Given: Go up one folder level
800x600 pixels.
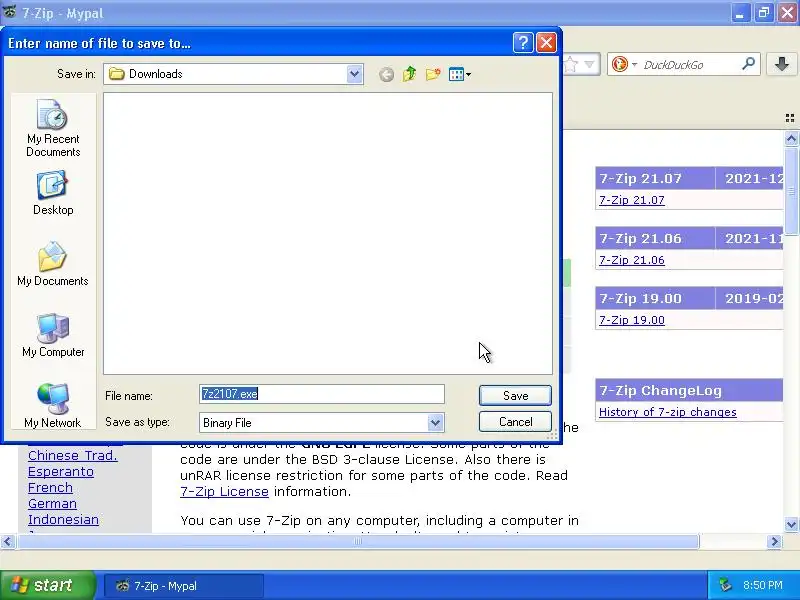Looking at the screenshot, I should [409, 74].
